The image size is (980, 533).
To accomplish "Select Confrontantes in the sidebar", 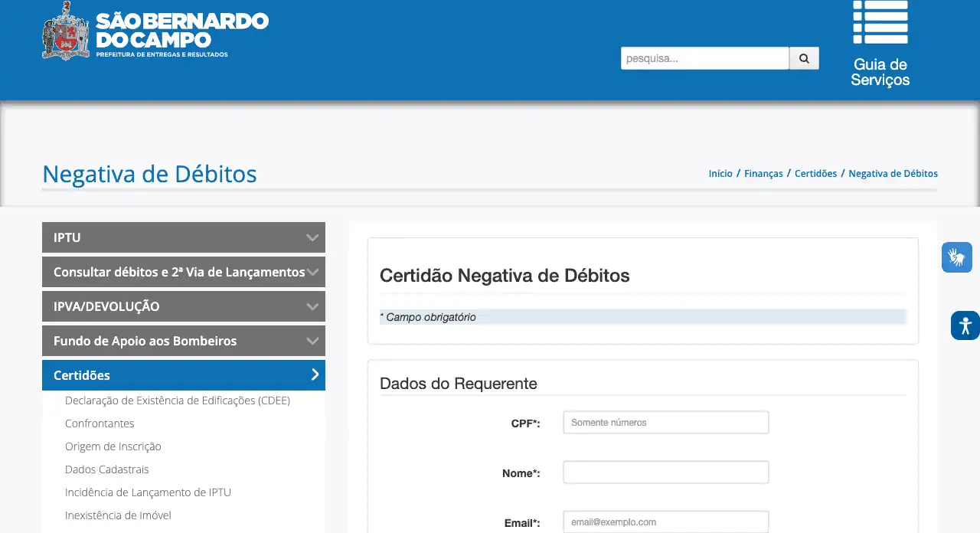I will (100, 423).
